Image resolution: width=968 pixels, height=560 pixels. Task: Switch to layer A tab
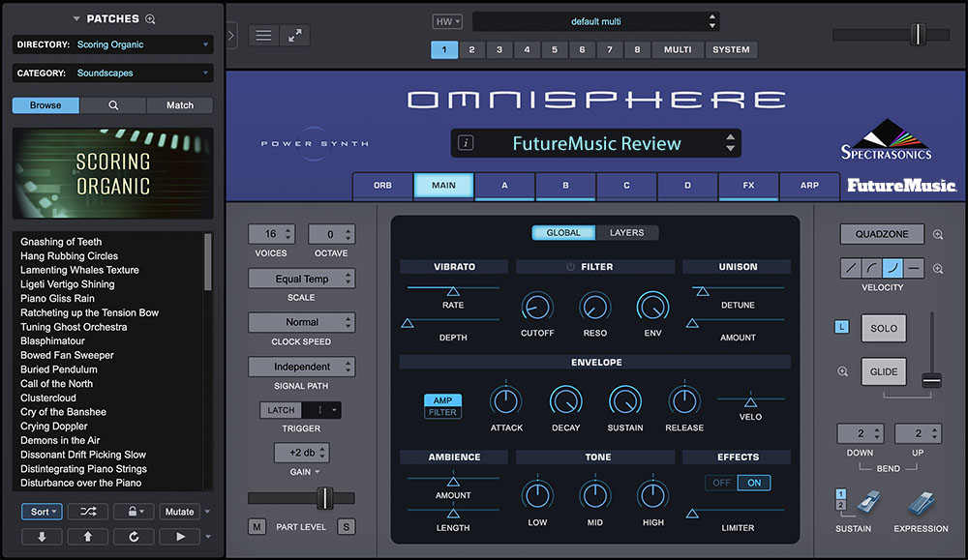504,186
